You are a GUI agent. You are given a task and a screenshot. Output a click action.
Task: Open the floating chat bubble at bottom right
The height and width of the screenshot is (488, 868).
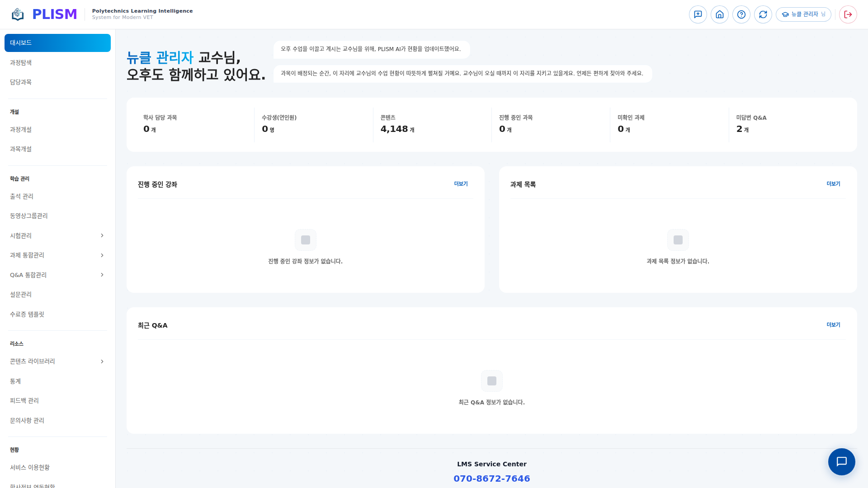pos(841,462)
